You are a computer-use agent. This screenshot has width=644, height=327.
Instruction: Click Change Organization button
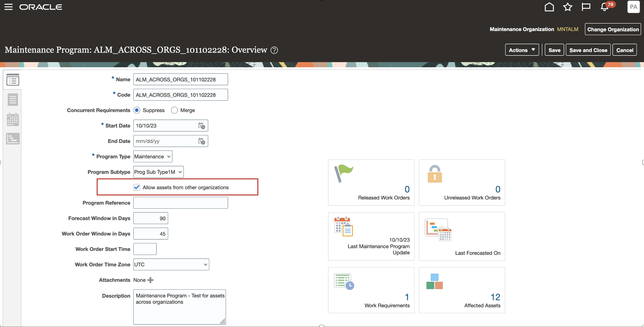[x=613, y=29]
